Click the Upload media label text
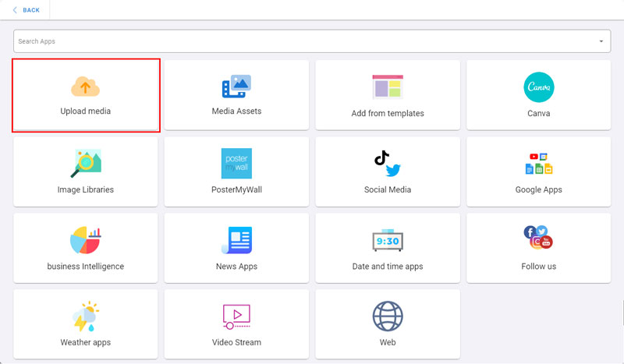624x364 pixels. (x=85, y=111)
